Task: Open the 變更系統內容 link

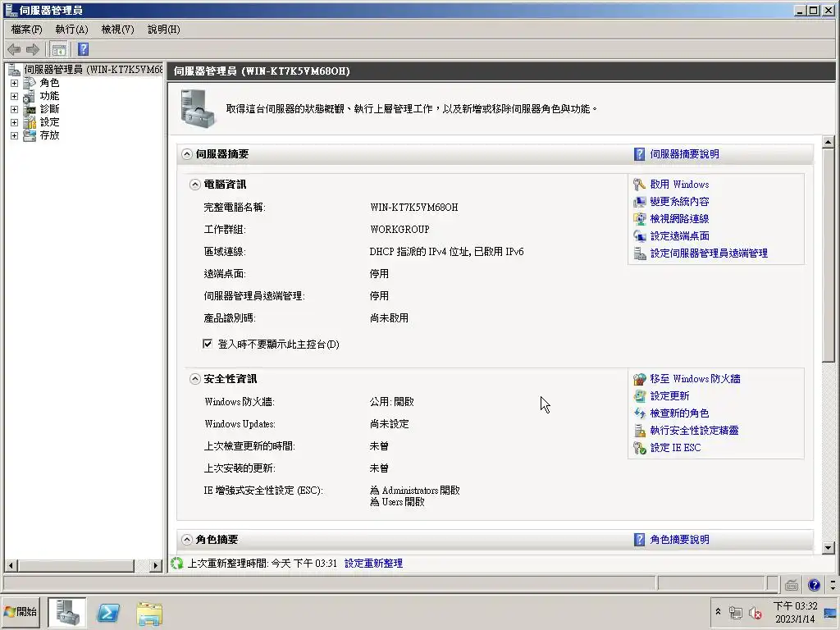Action: 679,202
